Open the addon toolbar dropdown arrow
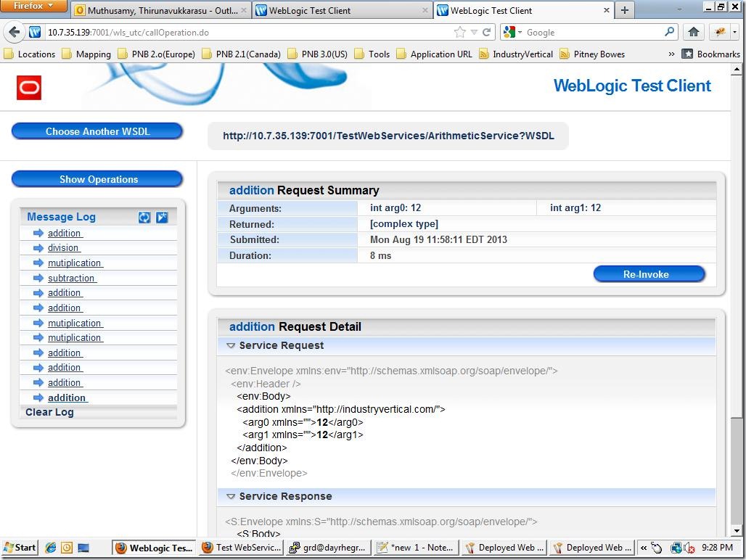The height and width of the screenshot is (560, 746). tap(735, 32)
